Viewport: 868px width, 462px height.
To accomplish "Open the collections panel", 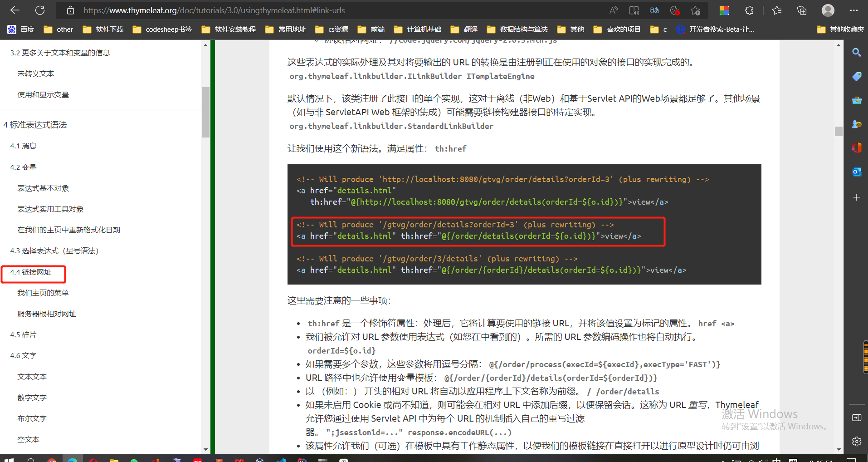I will coord(802,10).
